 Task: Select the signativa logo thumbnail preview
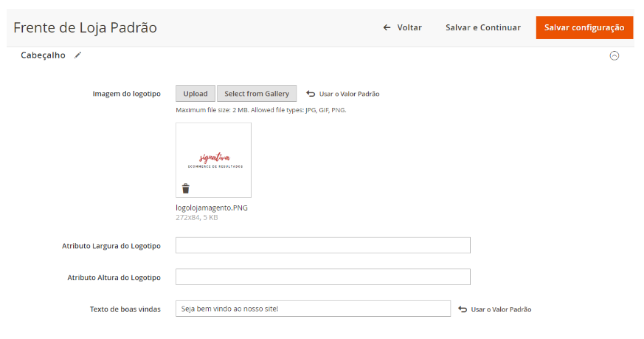[214, 159]
